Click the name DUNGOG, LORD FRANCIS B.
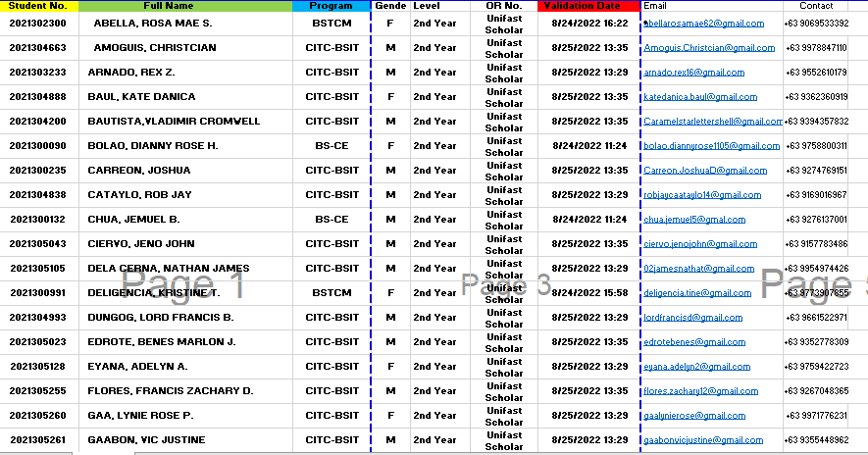This screenshot has height=455, width=868. coord(161,318)
